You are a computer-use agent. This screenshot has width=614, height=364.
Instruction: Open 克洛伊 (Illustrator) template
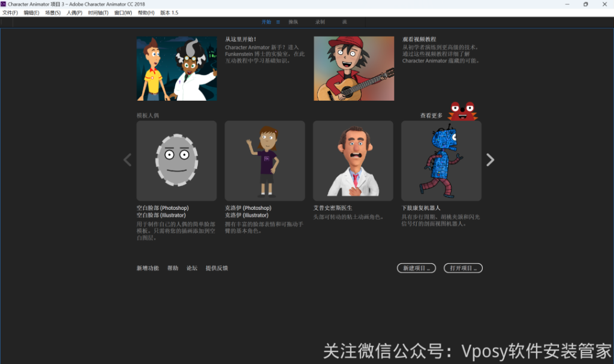(x=246, y=215)
